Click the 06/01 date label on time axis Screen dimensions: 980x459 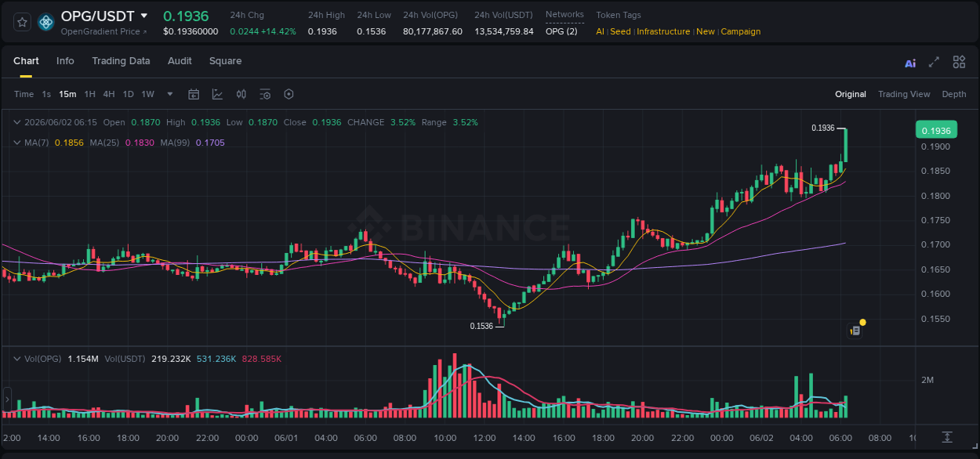(x=286, y=438)
